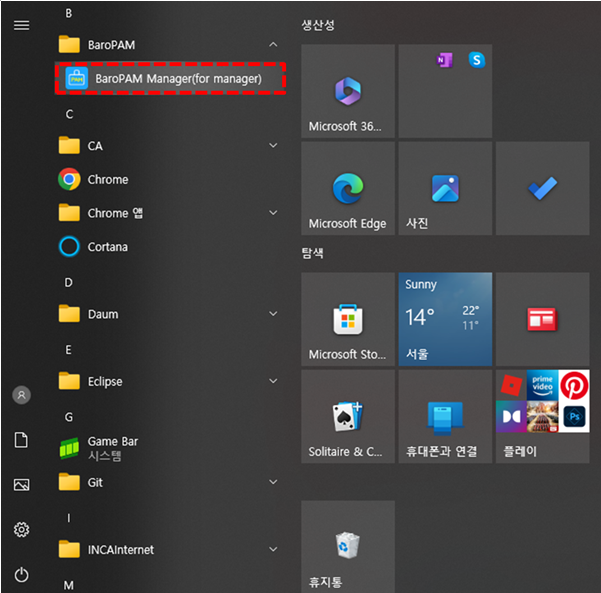Open the To Do checkmark tile
The image size is (601, 593).
click(543, 188)
